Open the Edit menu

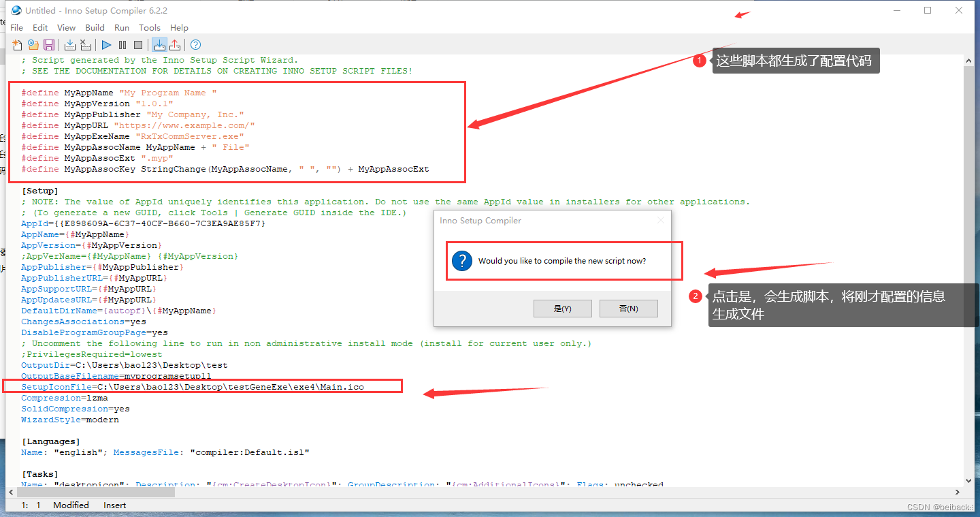coord(40,27)
